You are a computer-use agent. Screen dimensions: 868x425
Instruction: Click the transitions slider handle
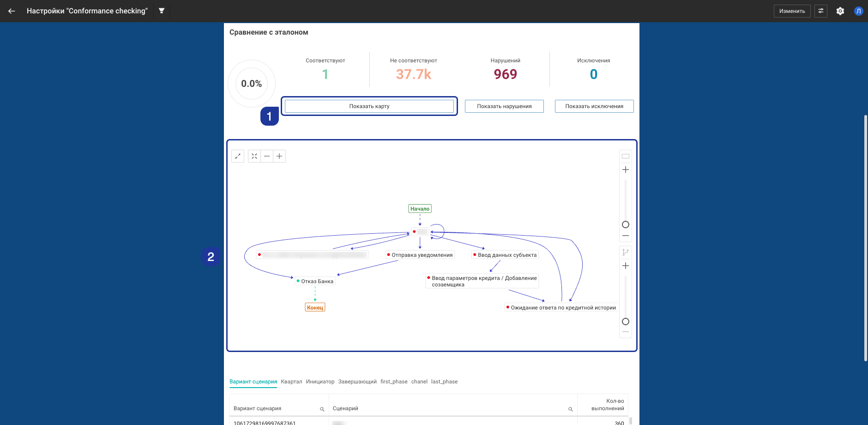click(626, 322)
